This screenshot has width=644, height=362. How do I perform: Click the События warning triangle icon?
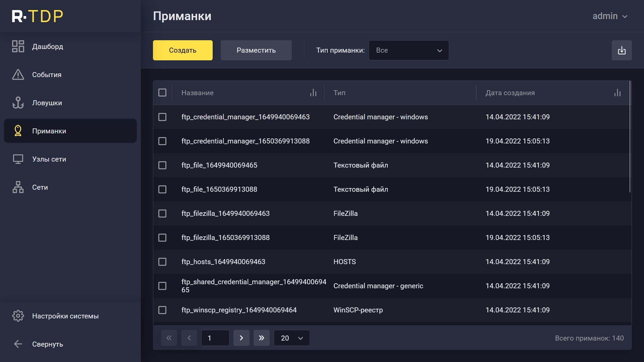pyautogui.click(x=18, y=74)
